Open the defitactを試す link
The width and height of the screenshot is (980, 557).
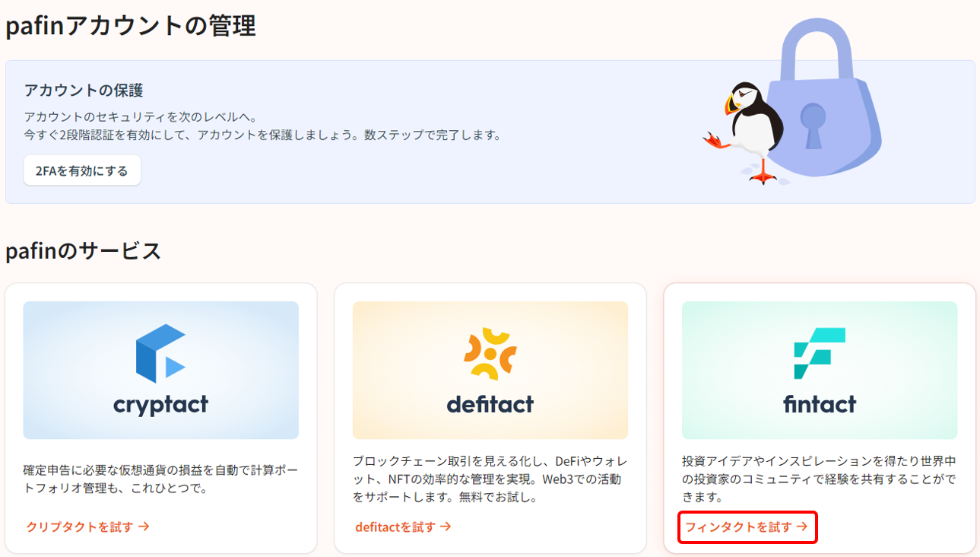pyautogui.click(x=403, y=527)
